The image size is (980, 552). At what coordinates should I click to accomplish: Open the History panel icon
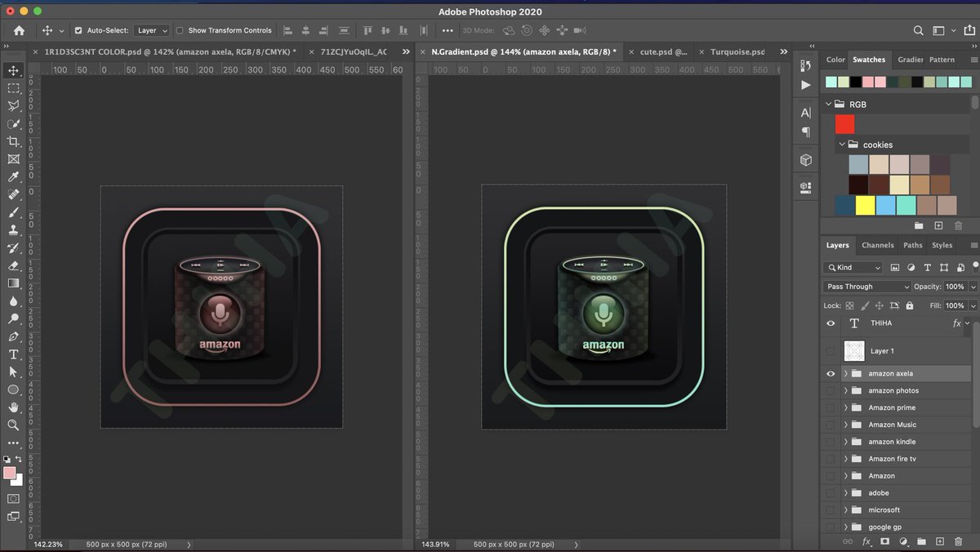(806, 66)
